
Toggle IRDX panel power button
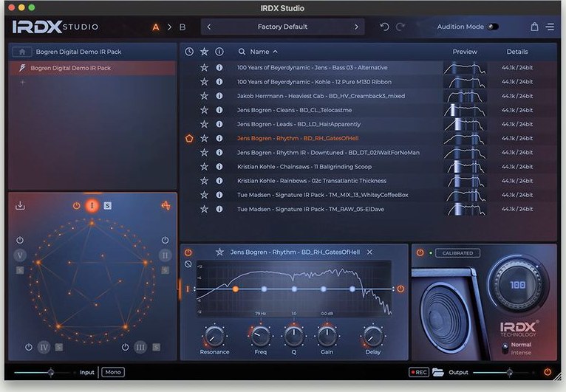click(420, 252)
